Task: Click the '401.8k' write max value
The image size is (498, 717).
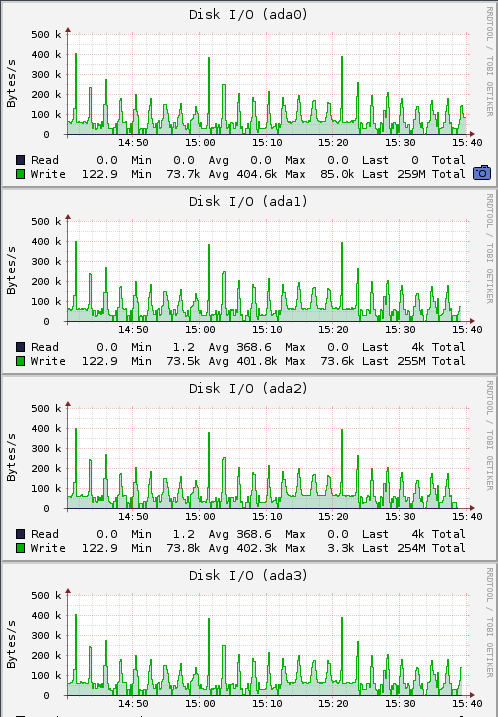Action: point(257,361)
